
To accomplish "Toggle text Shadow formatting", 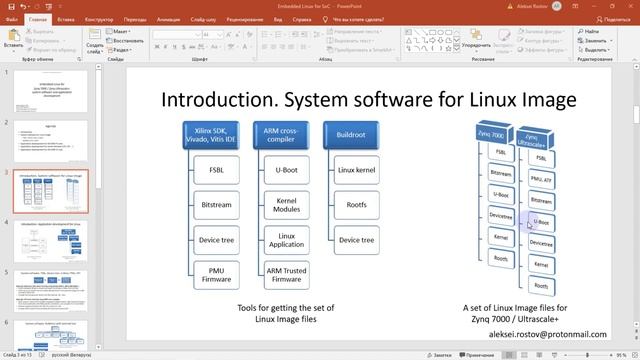I will tap(184, 47).
